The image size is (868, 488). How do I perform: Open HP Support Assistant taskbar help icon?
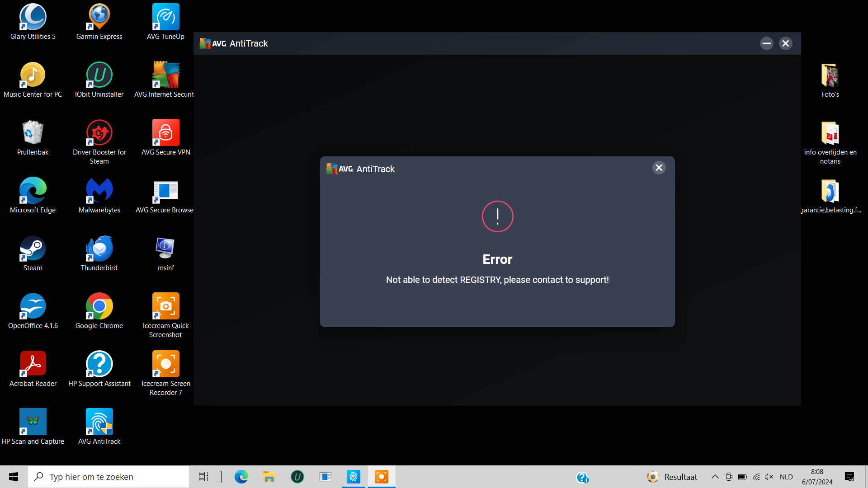pyautogui.click(x=582, y=477)
